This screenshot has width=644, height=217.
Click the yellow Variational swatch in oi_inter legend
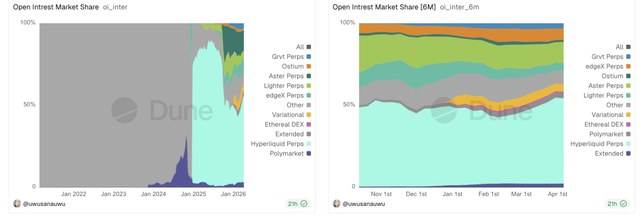tap(309, 115)
